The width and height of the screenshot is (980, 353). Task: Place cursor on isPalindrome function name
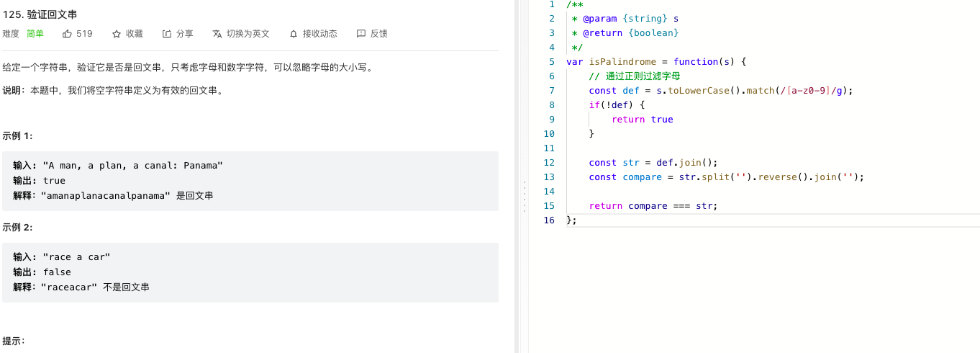(x=622, y=61)
